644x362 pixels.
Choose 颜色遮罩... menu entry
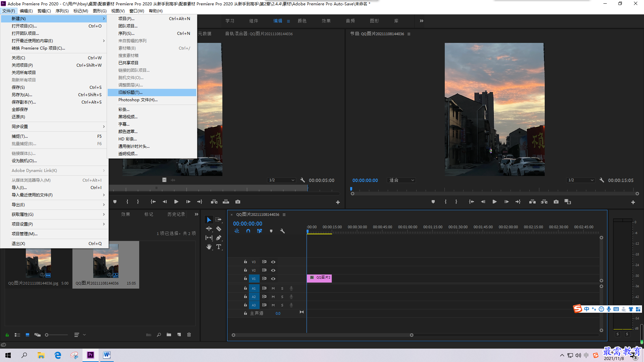click(x=152, y=132)
